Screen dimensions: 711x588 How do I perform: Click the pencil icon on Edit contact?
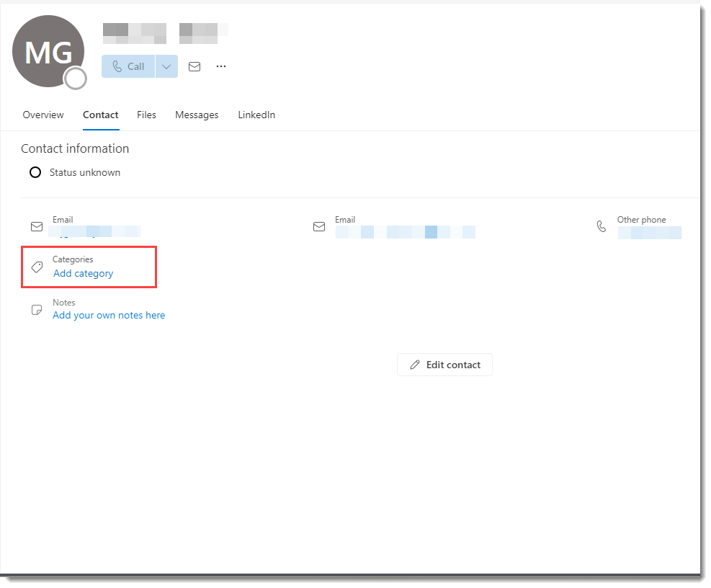coord(415,365)
